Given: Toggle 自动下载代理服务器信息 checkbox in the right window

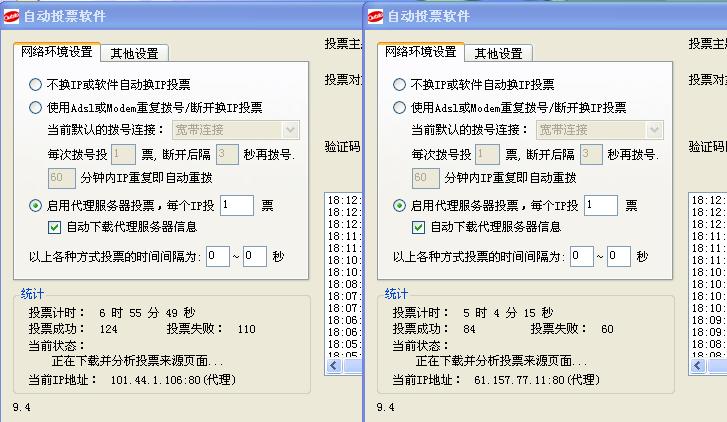Looking at the screenshot, I should pyautogui.click(x=420, y=227).
